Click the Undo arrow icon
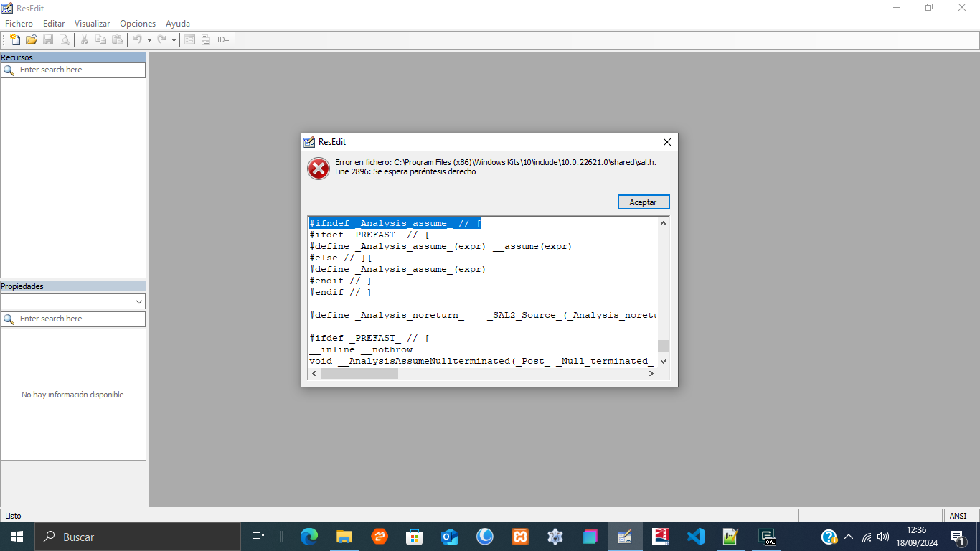 pyautogui.click(x=137, y=40)
